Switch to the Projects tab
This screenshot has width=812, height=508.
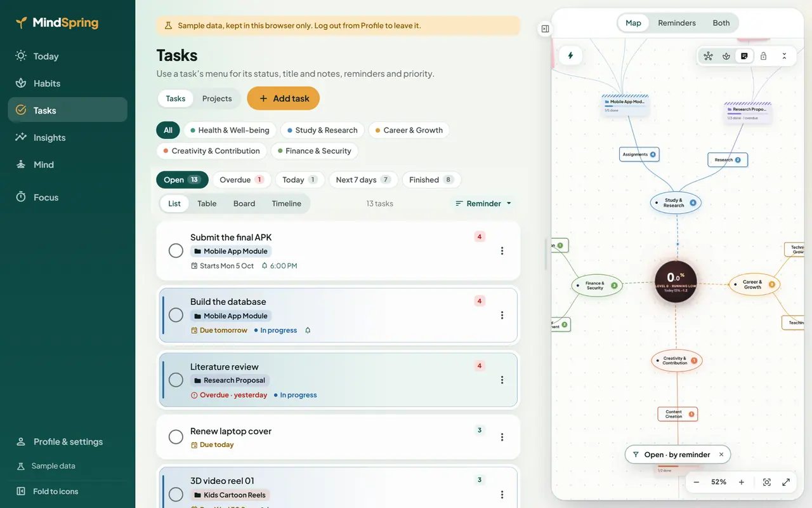217,98
